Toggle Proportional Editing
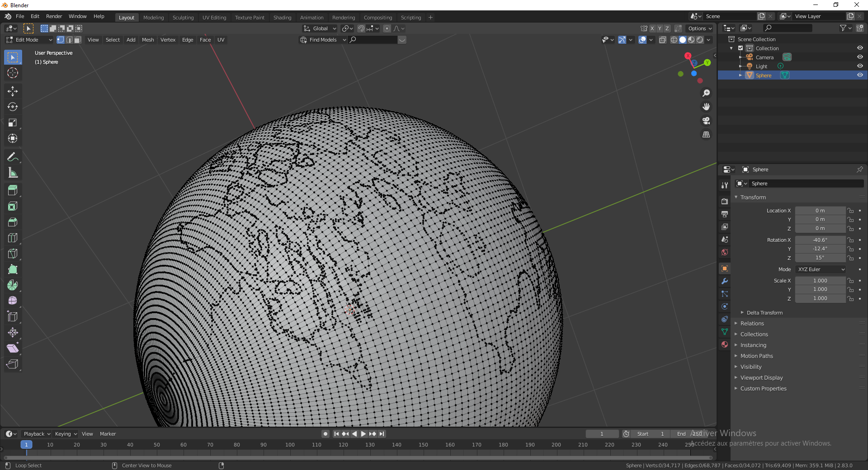868x470 pixels. [387, 28]
